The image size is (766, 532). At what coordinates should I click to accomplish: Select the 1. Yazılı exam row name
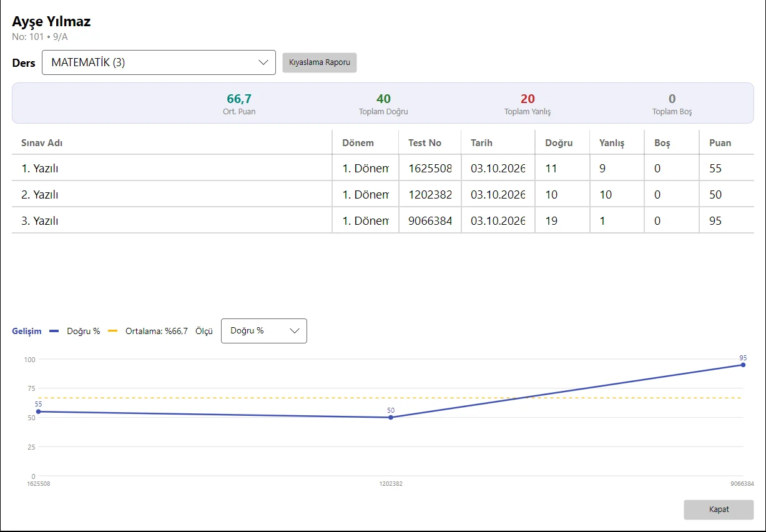(x=40, y=169)
